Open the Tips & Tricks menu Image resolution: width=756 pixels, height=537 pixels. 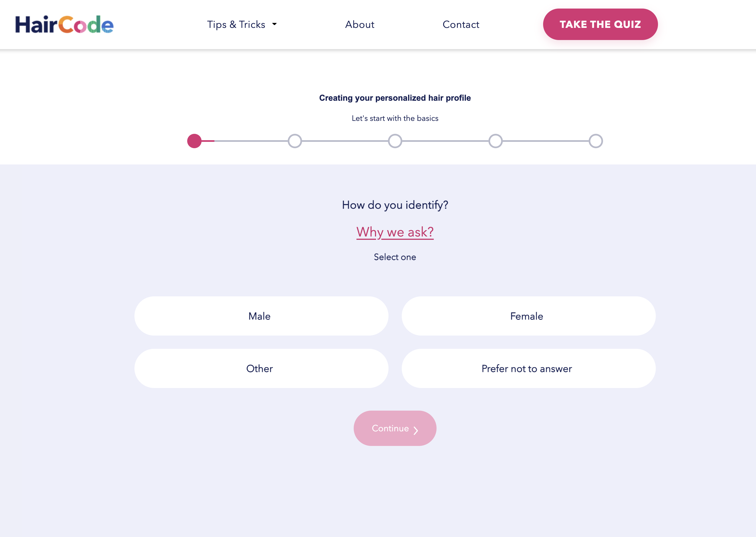236,25
